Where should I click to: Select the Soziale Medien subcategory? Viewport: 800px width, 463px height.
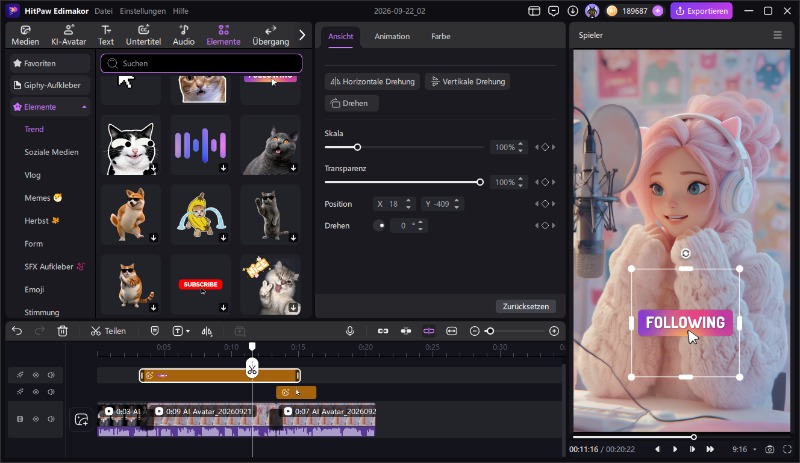coord(51,152)
